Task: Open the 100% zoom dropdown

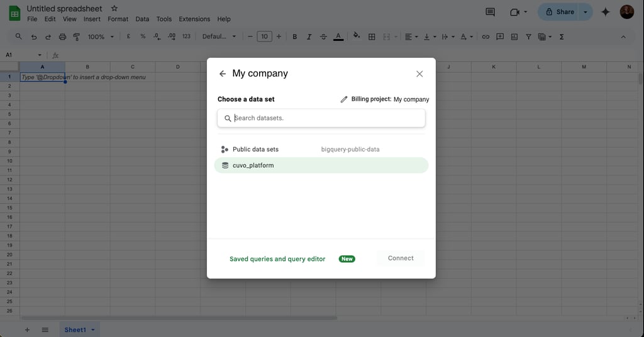Action: [x=101, y=37]
